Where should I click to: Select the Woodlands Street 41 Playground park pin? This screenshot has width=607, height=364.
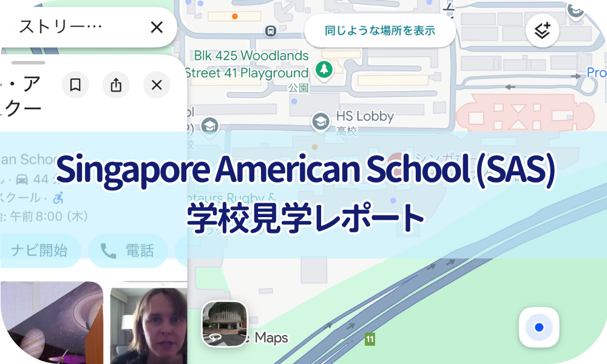pyautogui.click(x=324, y=70)
